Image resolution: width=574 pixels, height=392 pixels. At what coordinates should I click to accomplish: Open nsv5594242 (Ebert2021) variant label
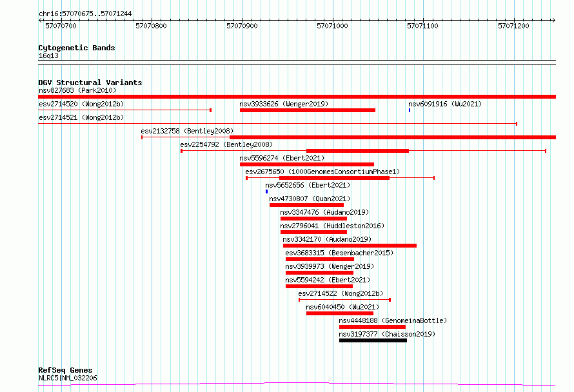[328, 280]
